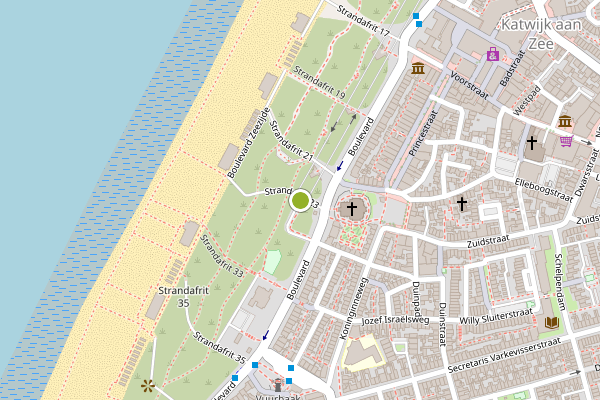Click the Boulevard Zeezijde label
This screenshot has width=600, height=400.
(x=248, y=143)
